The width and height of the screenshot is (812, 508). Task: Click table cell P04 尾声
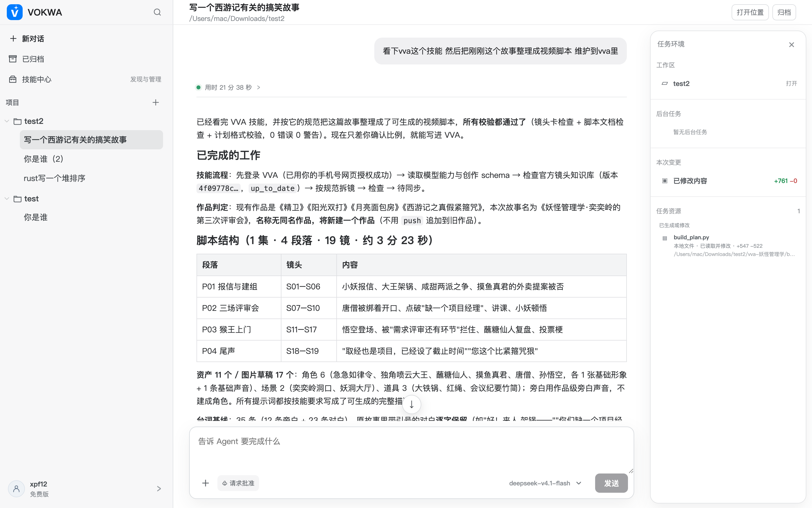tap(239, 351)
